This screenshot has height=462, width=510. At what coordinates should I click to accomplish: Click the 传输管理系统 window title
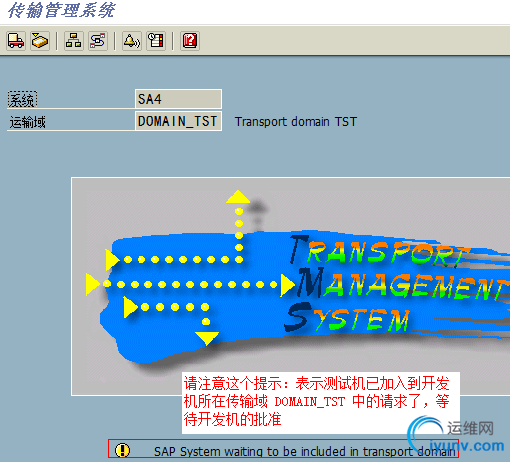[61, 10]
